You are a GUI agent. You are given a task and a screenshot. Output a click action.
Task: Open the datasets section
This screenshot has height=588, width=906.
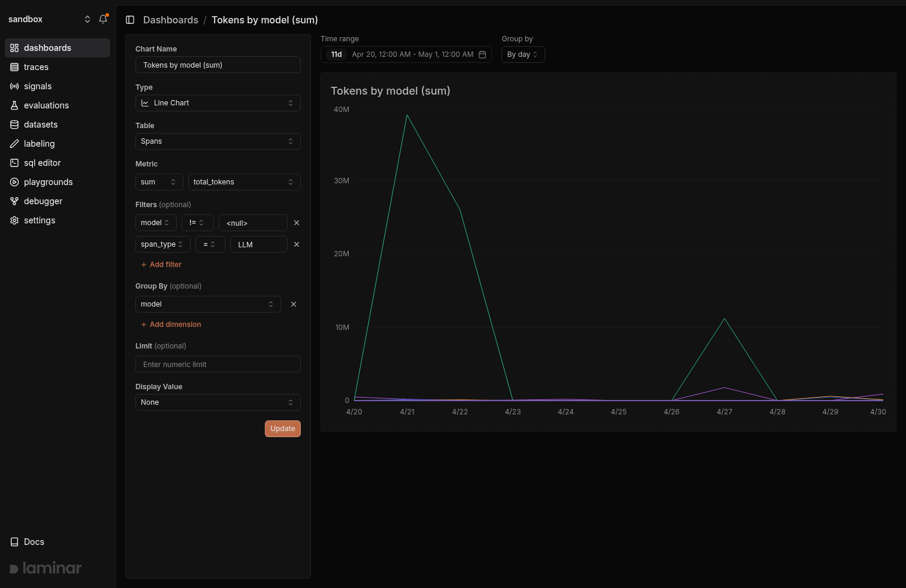tap(58, 125)
